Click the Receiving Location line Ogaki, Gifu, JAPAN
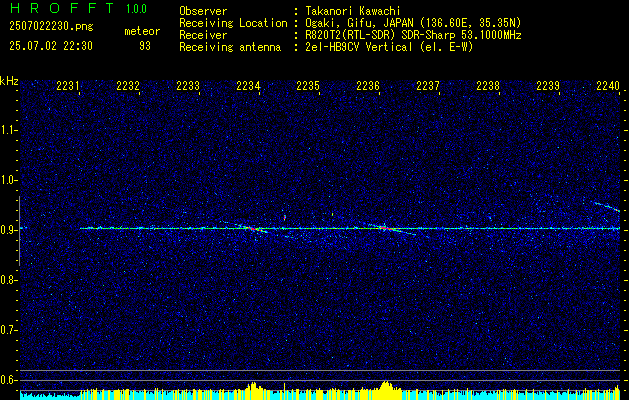The height and width of the screenshot is (400, 629). tap(413, 23)
